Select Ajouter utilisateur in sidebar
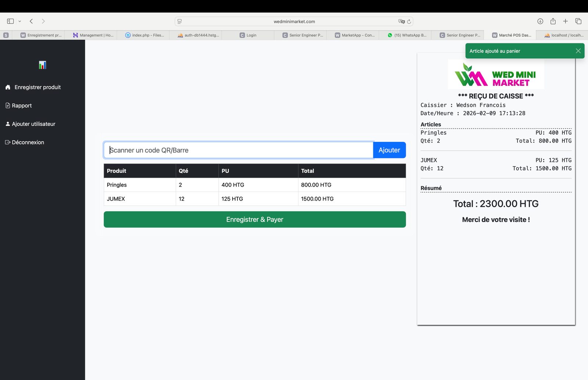The height and width of the screenshot is (380, 588). point(33,124)
